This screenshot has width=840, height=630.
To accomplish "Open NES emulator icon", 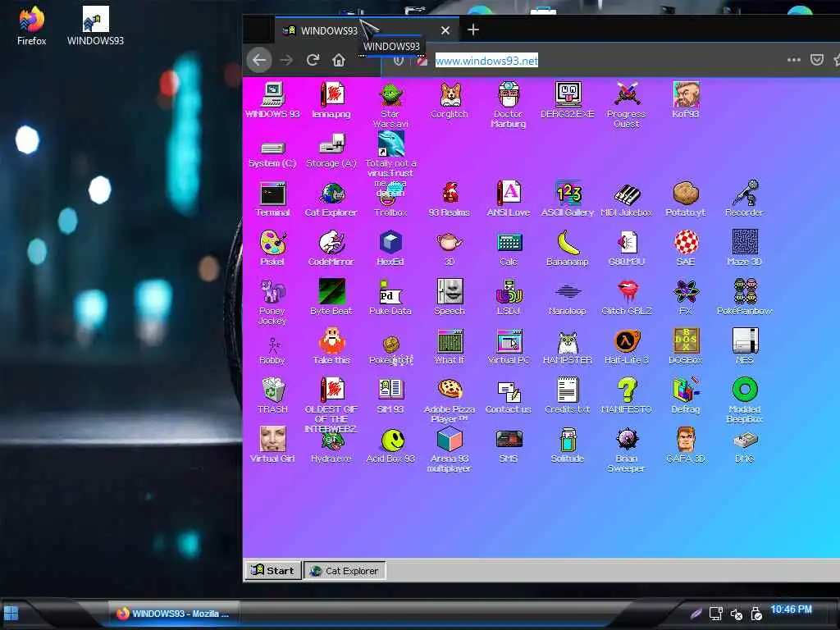I will tap(745, 340).
